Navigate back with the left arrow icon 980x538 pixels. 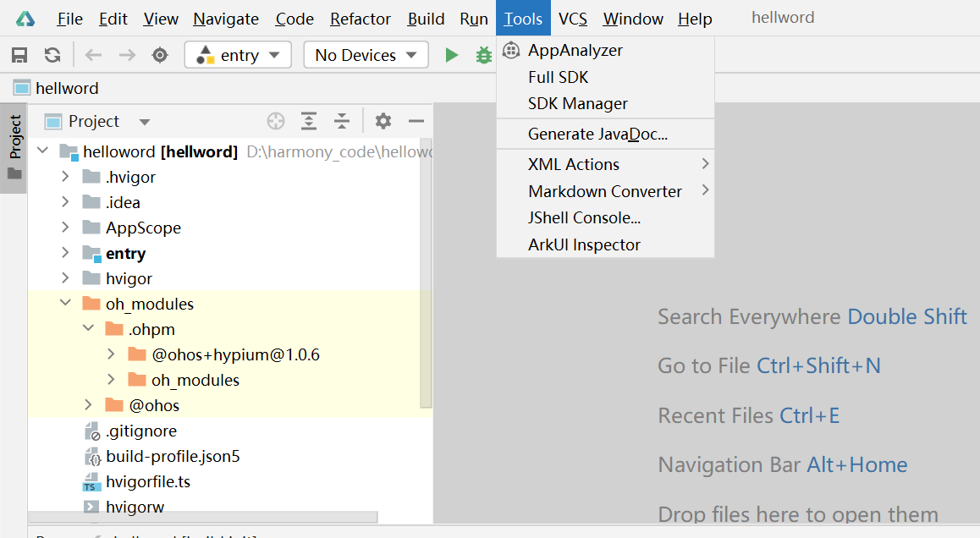(x=94, y=55)
